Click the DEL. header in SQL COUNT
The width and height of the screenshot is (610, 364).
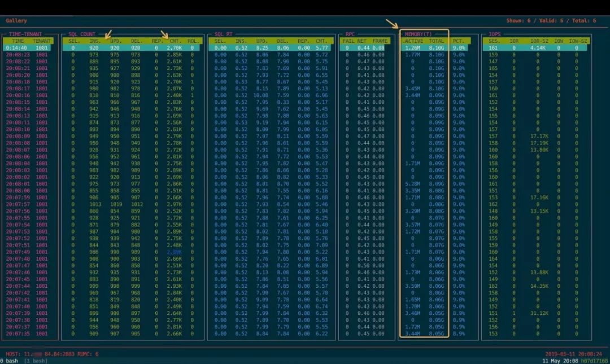136,41
